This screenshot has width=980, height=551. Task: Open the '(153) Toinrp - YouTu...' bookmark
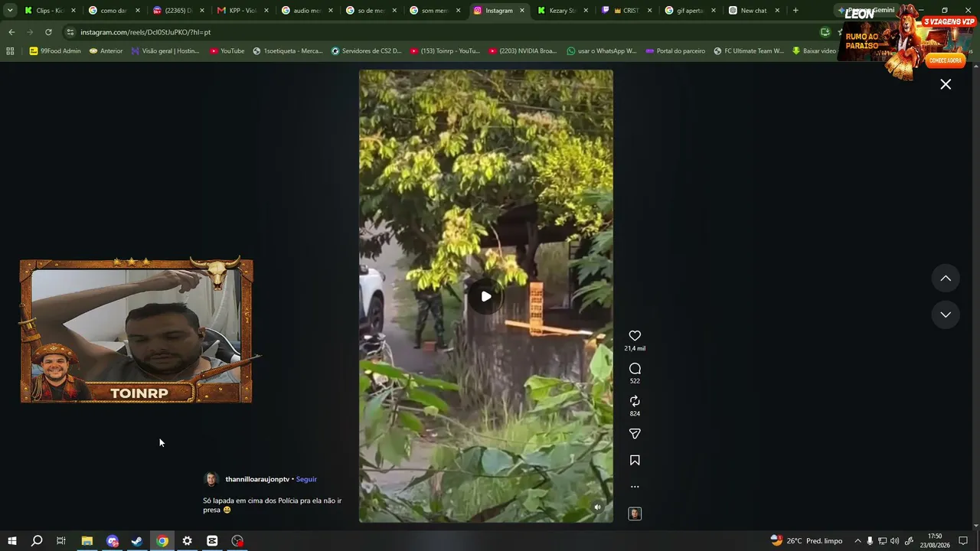(445, 51)
